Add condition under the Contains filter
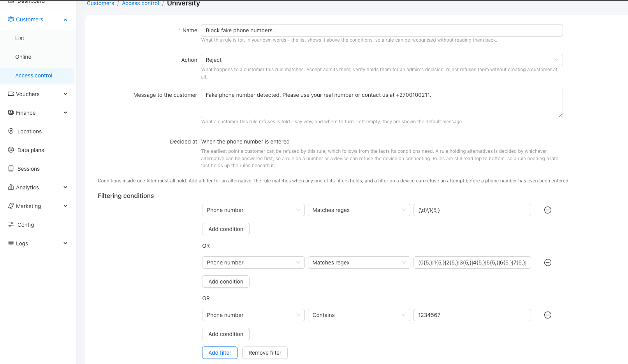This screenshot has height=364, width=628. point(226,334)
